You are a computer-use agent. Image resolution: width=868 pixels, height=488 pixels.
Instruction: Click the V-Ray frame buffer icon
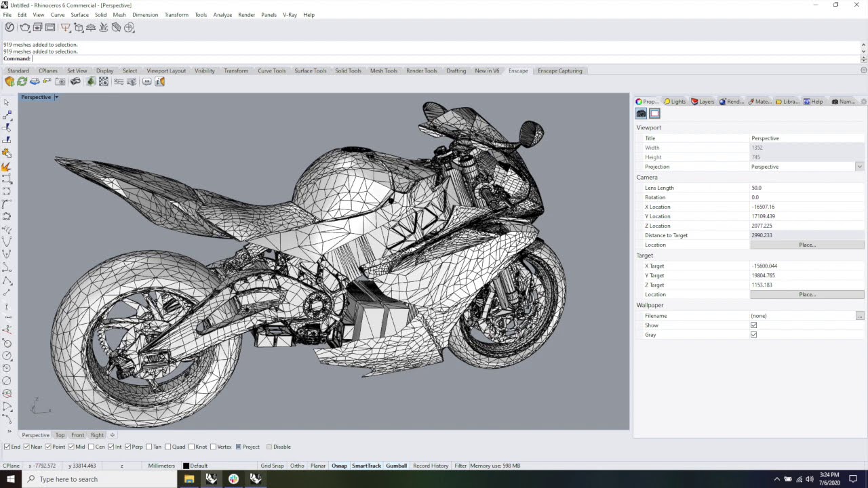(50, 27)
